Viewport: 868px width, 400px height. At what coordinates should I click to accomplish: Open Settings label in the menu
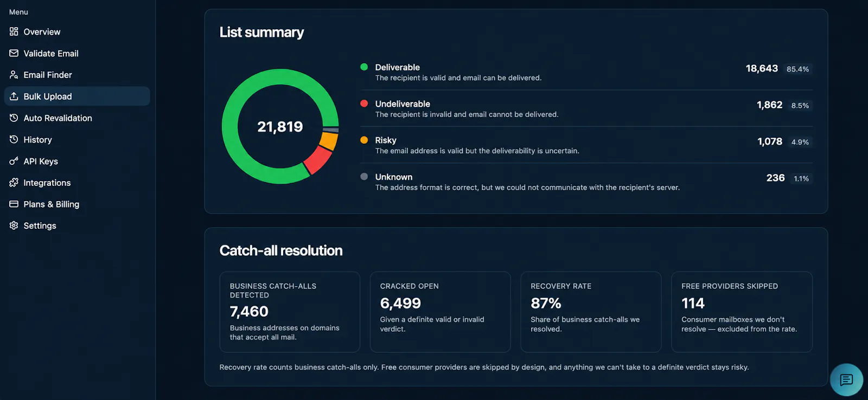[x=40, y=225]
